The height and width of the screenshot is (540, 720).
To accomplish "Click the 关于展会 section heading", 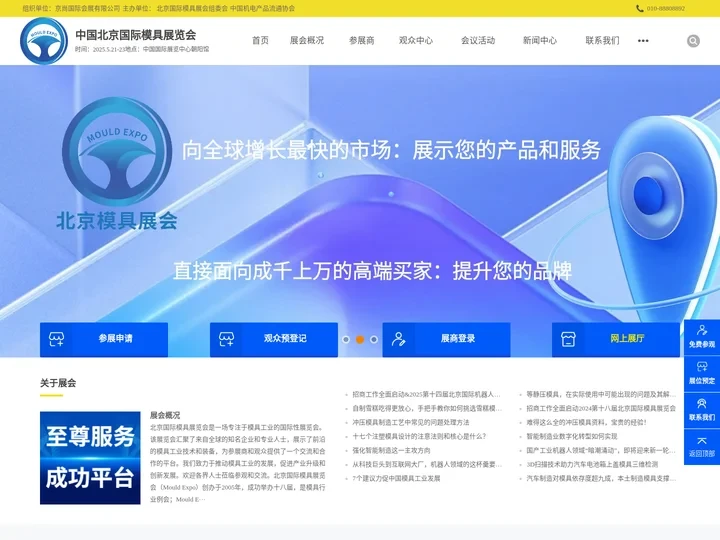I will [58, 383].
